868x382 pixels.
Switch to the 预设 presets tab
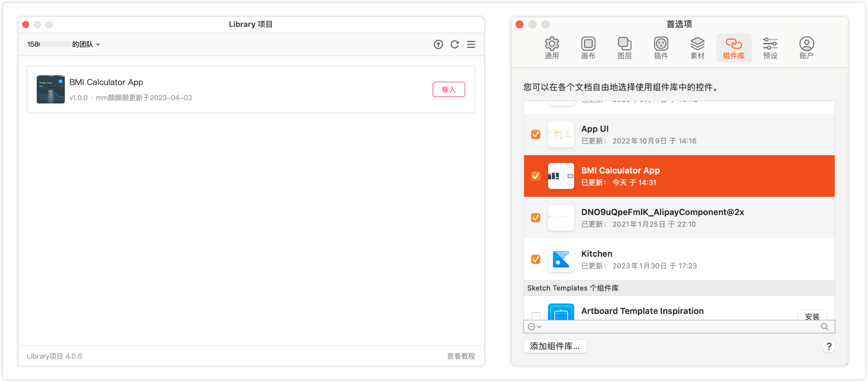pos(770,48)
